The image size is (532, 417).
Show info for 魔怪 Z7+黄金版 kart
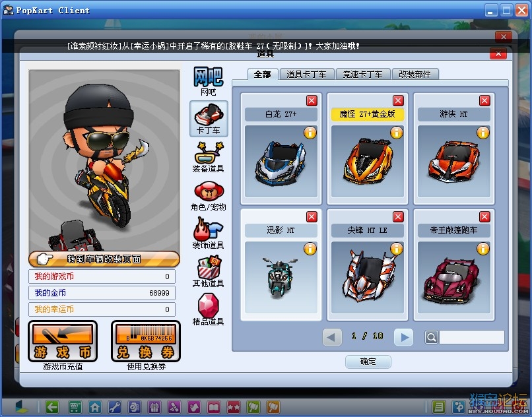coord(396,133)
